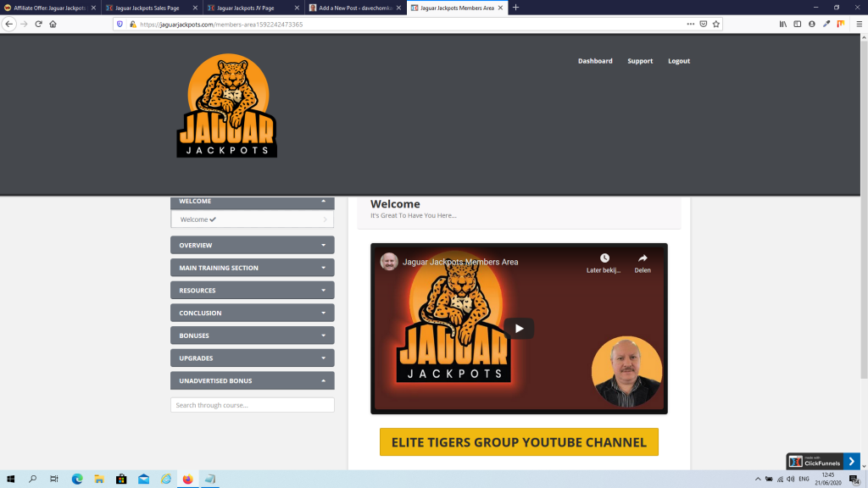Open the video channel avatar

389,262
